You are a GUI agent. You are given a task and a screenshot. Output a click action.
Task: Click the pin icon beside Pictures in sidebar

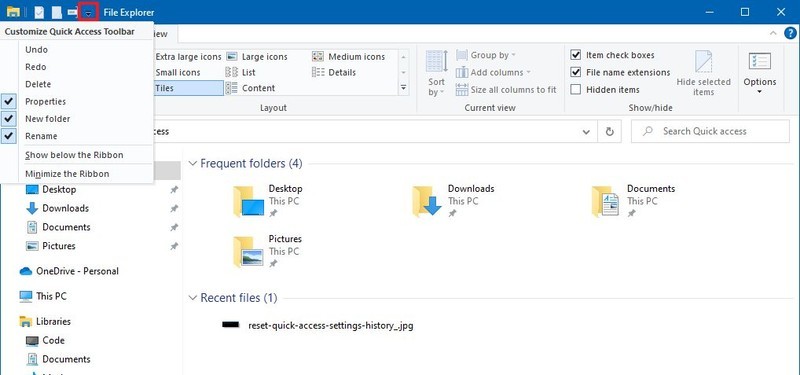tap(174, 246)
